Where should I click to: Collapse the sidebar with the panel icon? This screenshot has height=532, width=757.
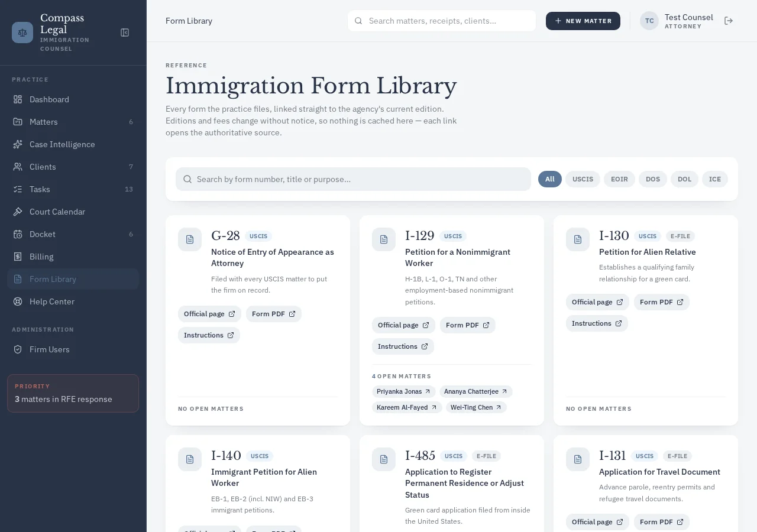125,33
